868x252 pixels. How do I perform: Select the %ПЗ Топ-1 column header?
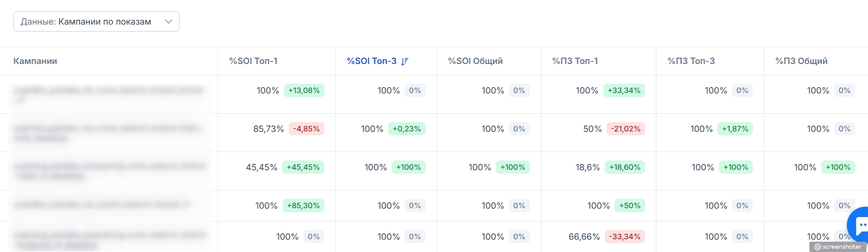575,61
